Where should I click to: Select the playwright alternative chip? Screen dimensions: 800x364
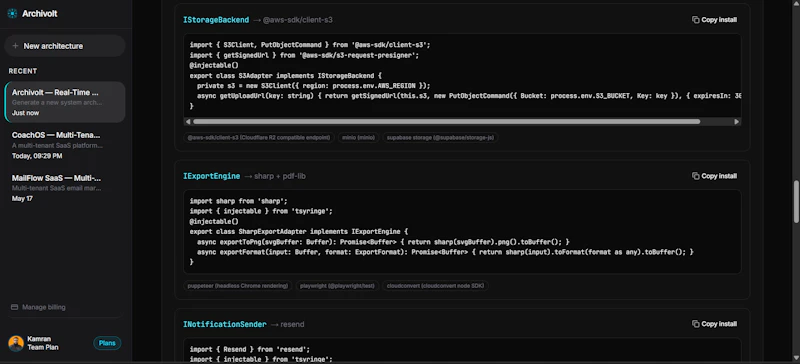[338, 286]
